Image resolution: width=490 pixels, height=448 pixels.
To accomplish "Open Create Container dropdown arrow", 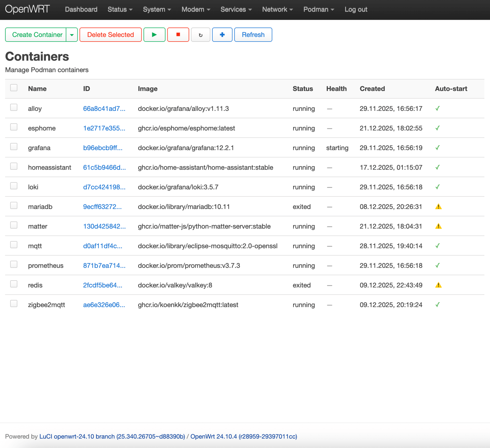I will pos(72,35).
